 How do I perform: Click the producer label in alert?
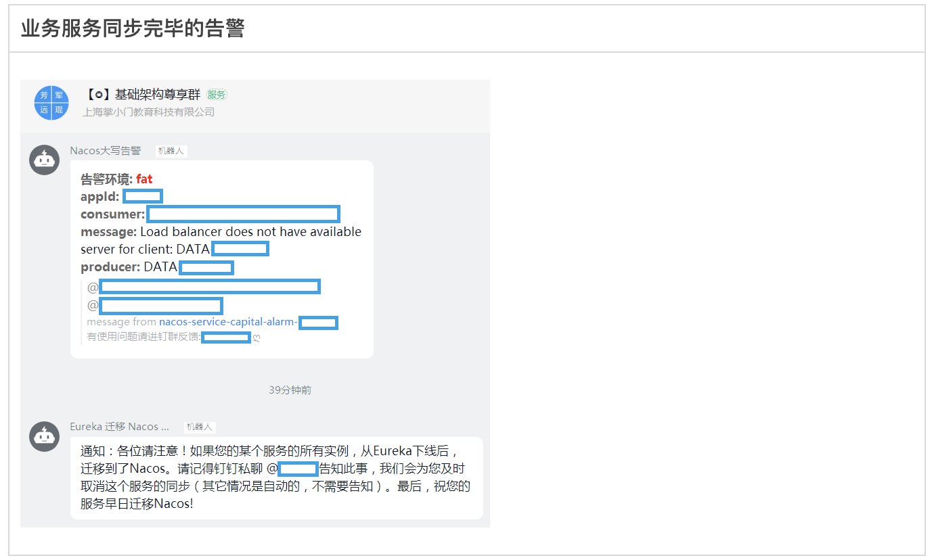click(110, 267)
